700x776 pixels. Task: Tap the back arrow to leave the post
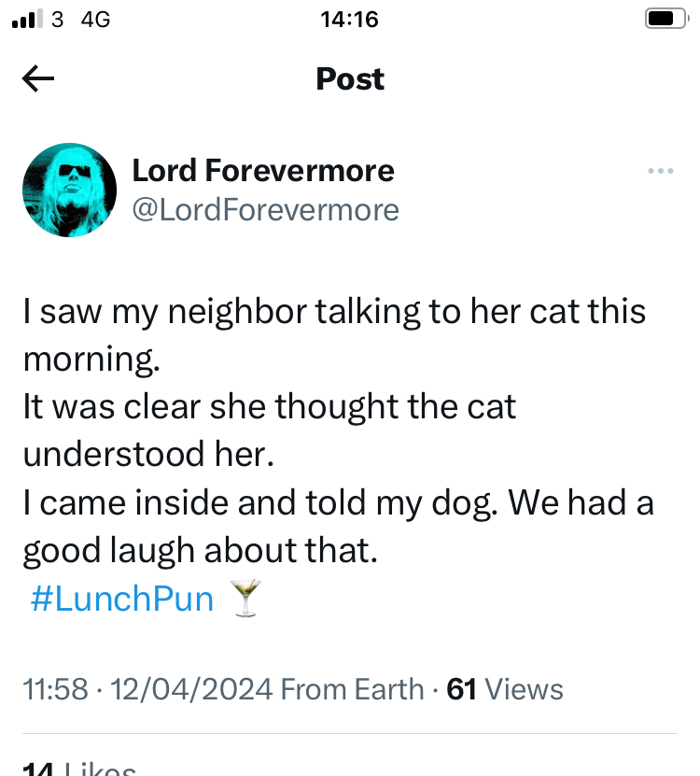[x=38, y=79]
